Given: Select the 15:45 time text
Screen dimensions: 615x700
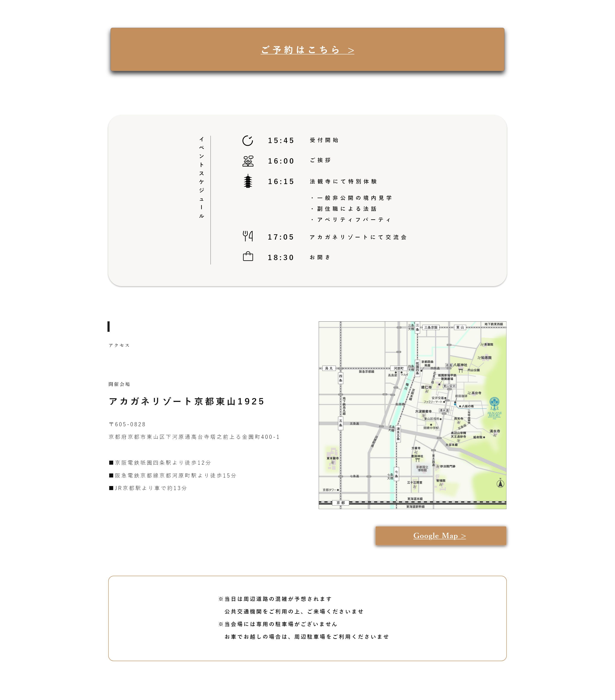Looking at the screenshot, I should click(281, 141).
